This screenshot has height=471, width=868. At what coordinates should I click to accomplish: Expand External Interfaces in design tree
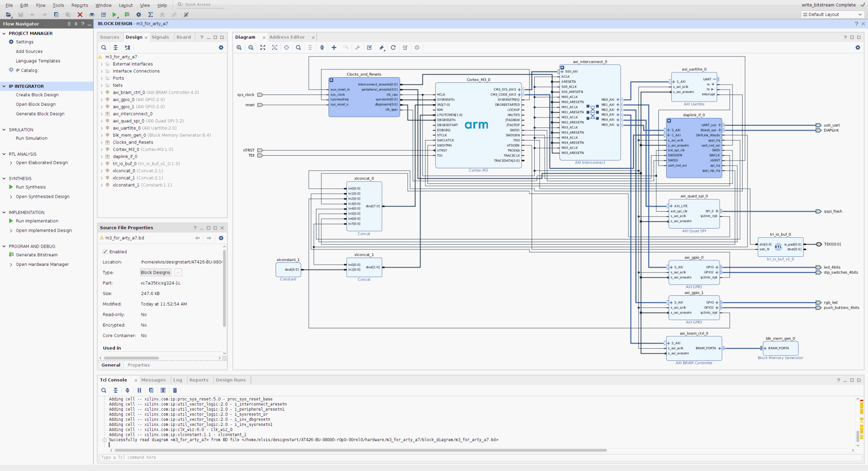102,64
